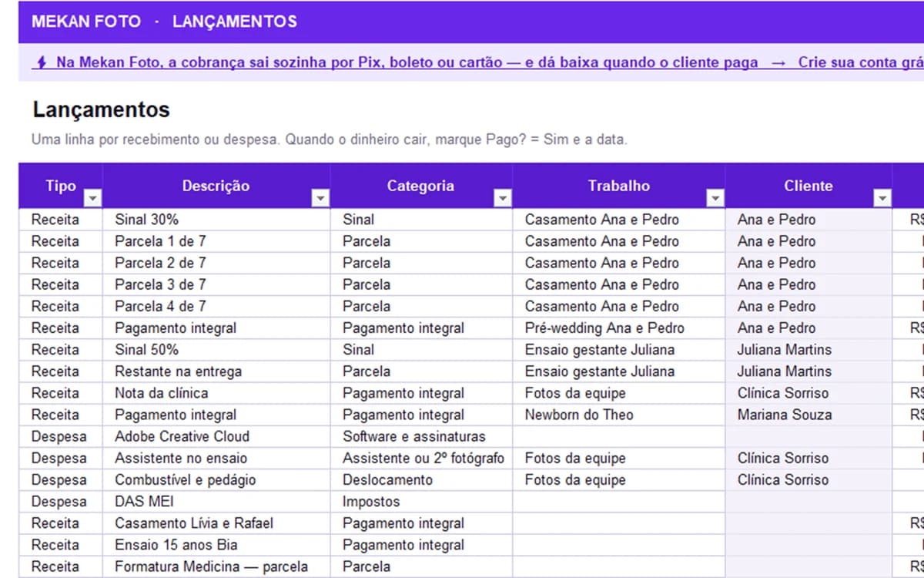Screen dimensions: 924x578
Task: Select the 'Parcela 2 de 7' cell
Action: (x=216, y=263)
